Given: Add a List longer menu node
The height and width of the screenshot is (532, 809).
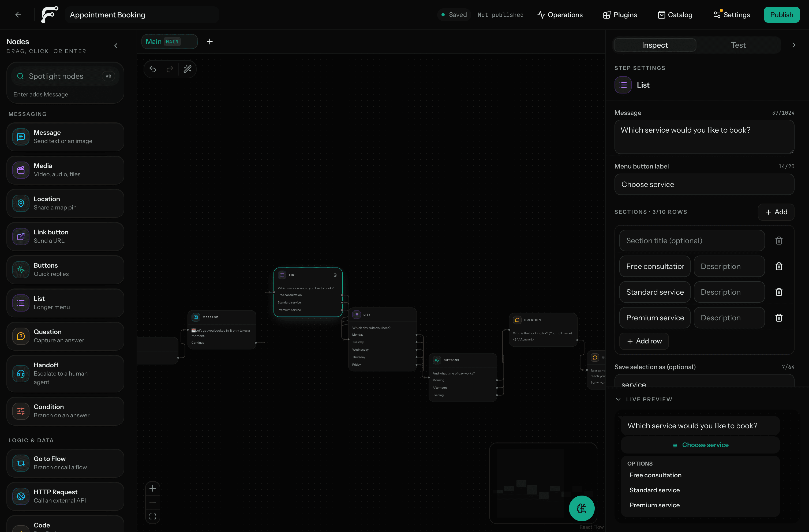Looking at the screenshot, I should (x=65, y=303).
